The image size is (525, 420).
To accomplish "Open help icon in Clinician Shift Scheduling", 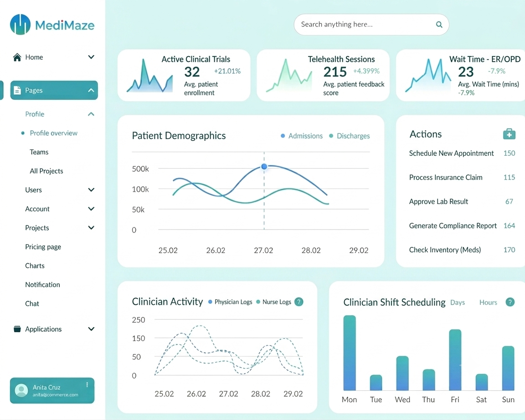I will point(510,302).
